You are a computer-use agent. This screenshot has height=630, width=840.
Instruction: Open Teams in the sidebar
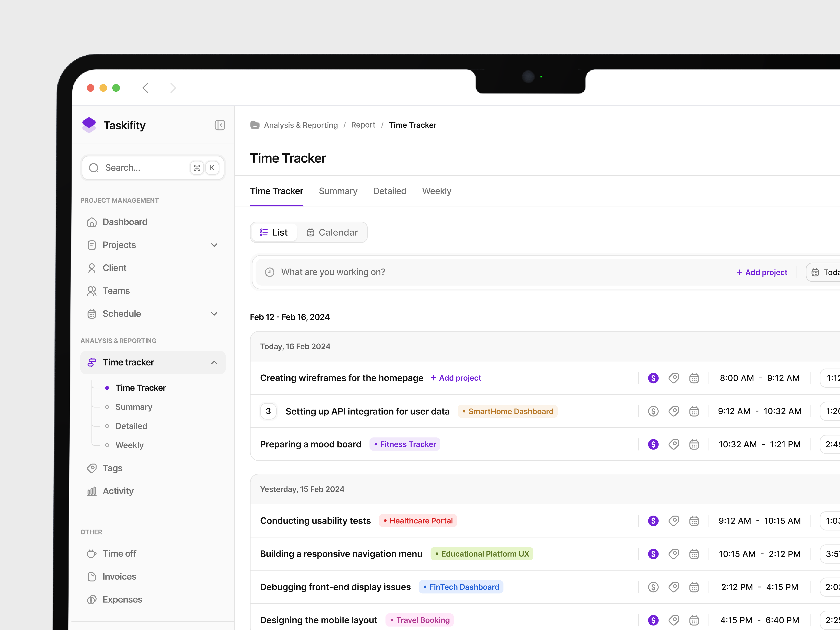[153, 291]
